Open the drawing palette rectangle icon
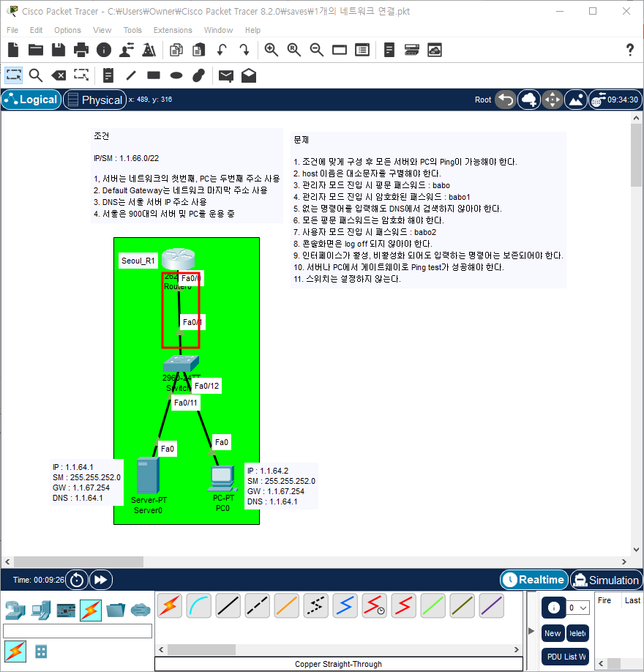Image resolution: width=644 pixels, height=672 pixels. 340,50
